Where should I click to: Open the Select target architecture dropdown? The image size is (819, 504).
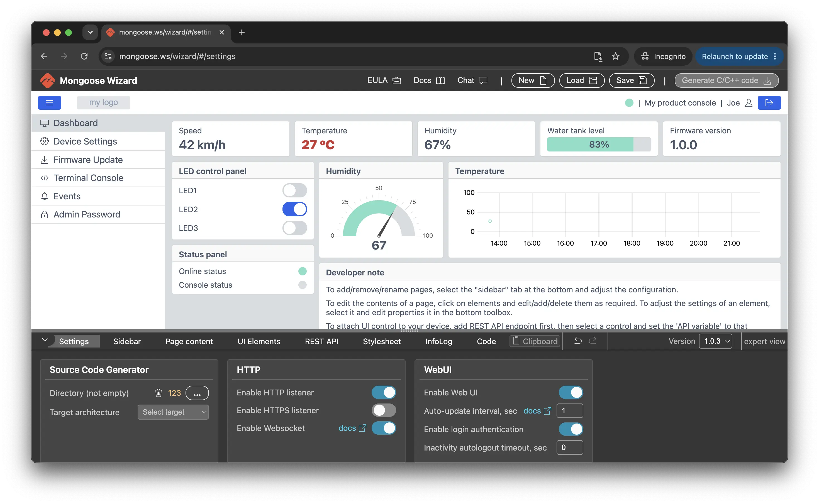[x=173, y=412]
